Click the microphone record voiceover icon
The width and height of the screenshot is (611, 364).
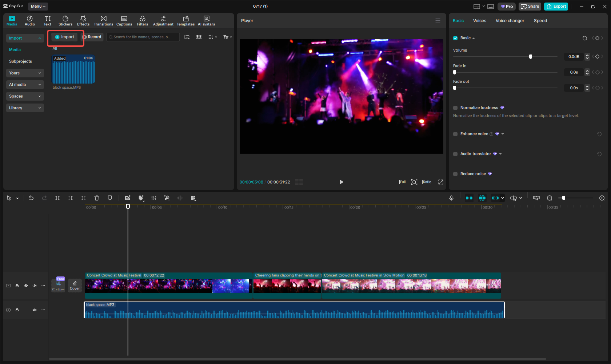pyautogui.click(x=451, y=198)
